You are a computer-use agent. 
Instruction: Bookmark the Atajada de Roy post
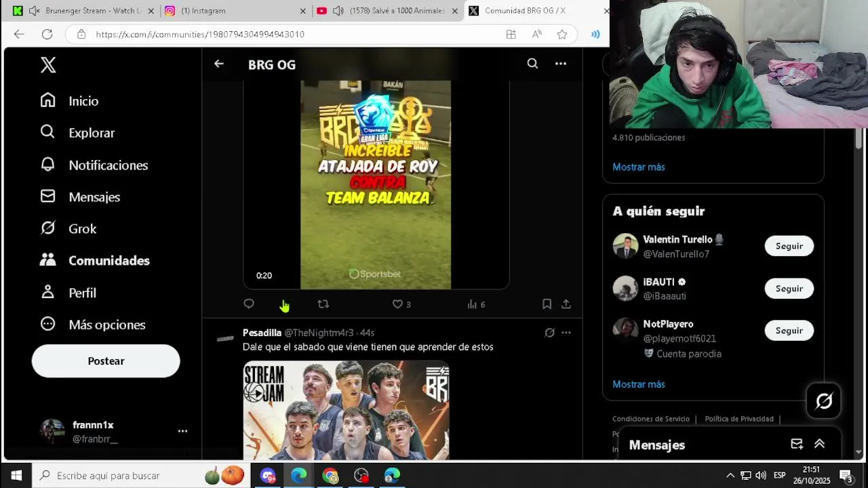point(547,304)
